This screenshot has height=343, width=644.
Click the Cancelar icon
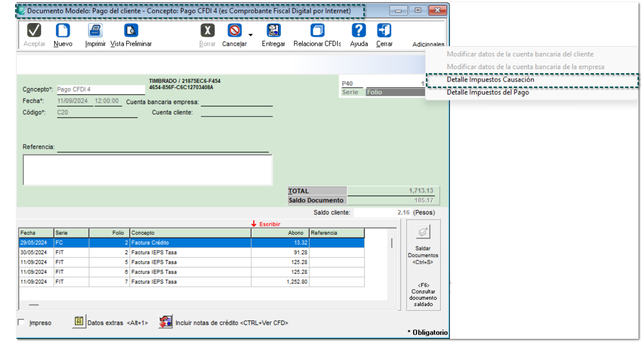(x=235, y=31)
